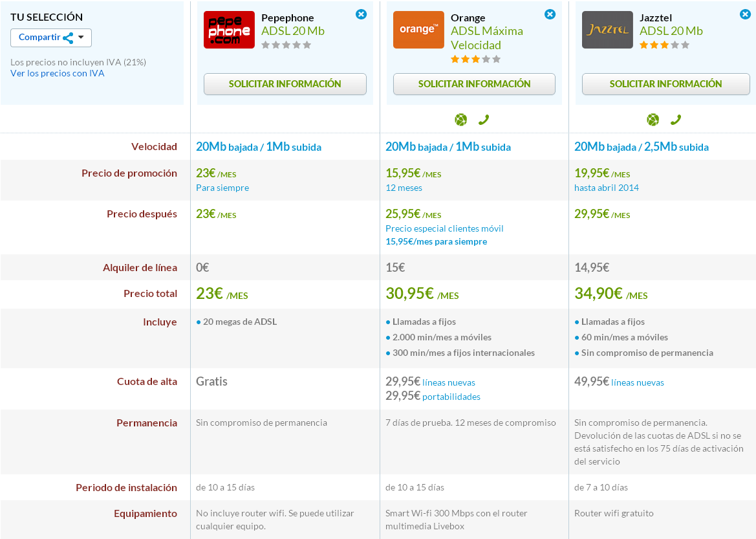Click Pepephone 'Para siempre' text
The width and height of the screenshot is (756, 539).
point(222,188)
